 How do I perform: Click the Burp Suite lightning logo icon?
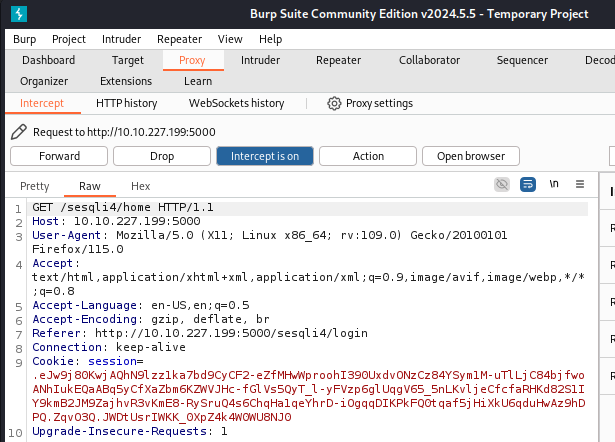tap(19, 14)
